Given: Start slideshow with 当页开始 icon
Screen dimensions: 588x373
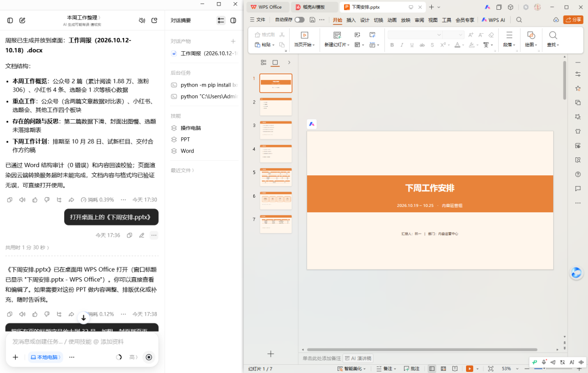Looking at the screenshot, I should coord(304,35).
